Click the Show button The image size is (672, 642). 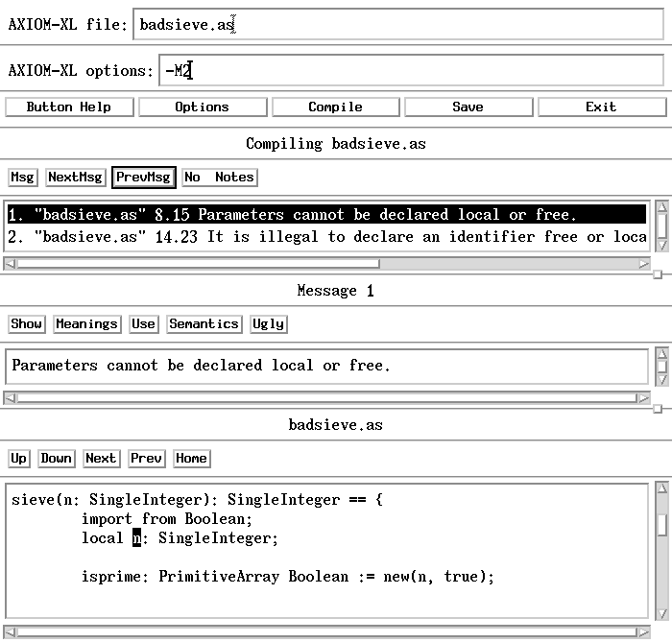pyautogui.click(x=27, y=323)
